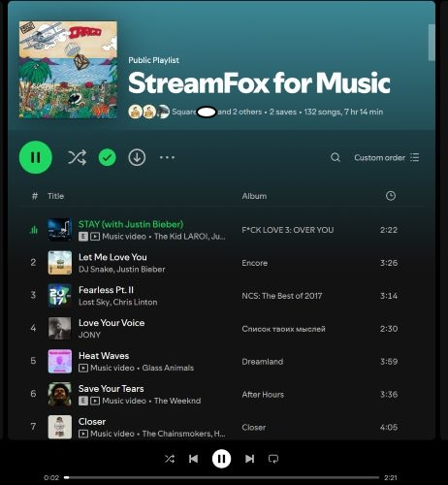Search within the playlist using the magnifier icon
Screen dimensions: 448x485
(x=336, y=157)
